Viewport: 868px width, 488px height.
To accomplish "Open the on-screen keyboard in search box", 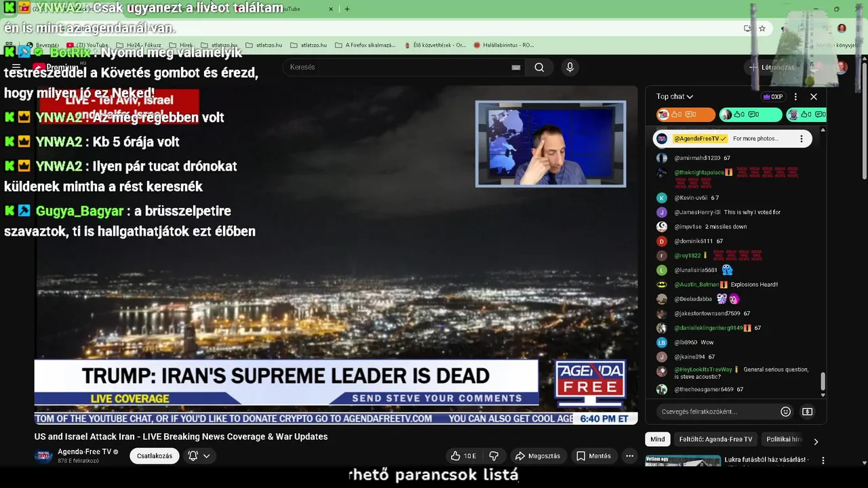I will pos(516,67).
